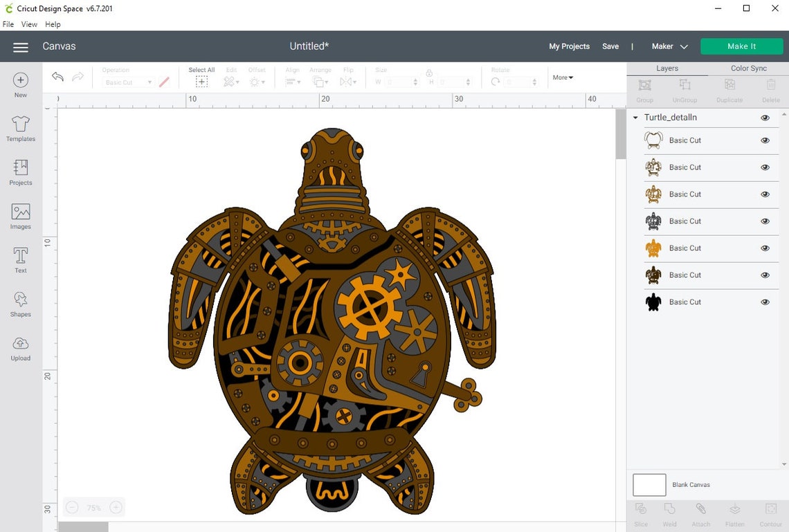Click the Group icon in Layers
The image size is (789, 532).
(644, 85)
